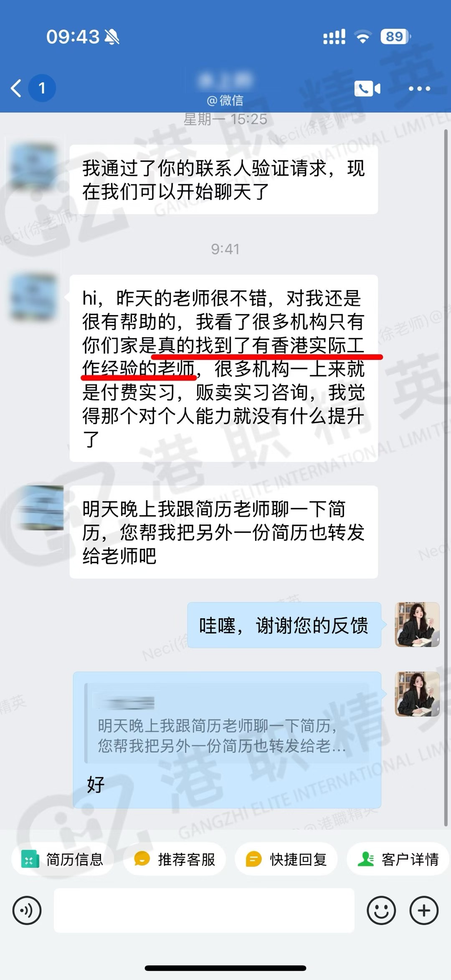Click the chat scrollbar on right edge
The height and width of the screenshot is (980, 451).
446,478
